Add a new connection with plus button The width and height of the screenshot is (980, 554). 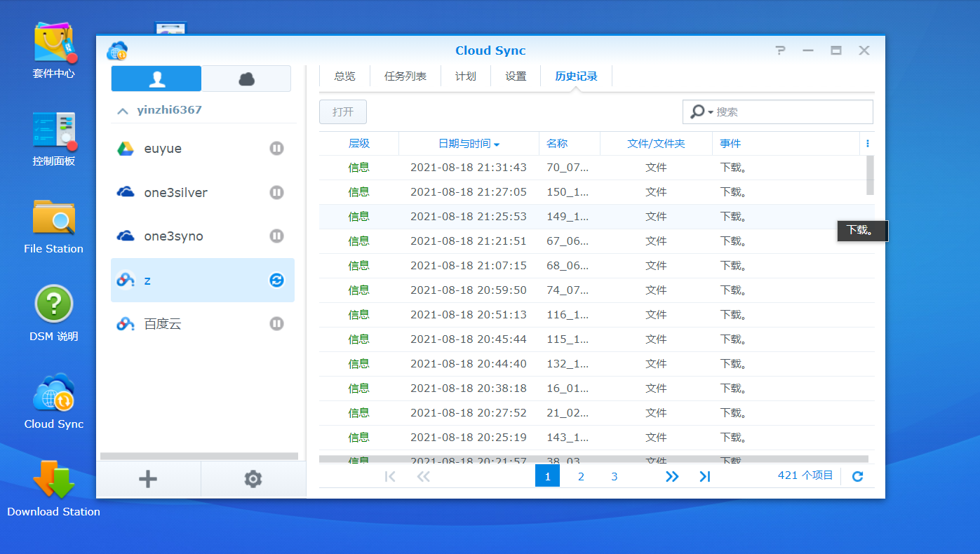click(148, 479)
